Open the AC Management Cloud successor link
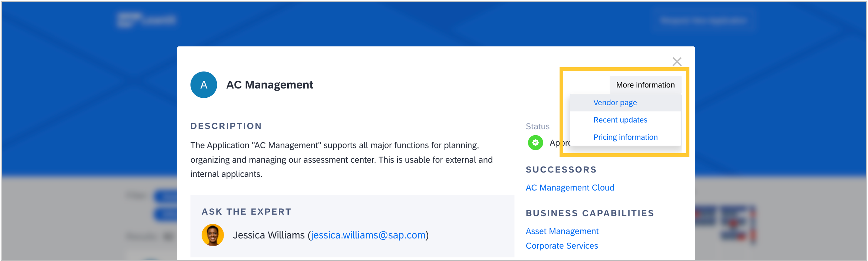 [570, 188]
